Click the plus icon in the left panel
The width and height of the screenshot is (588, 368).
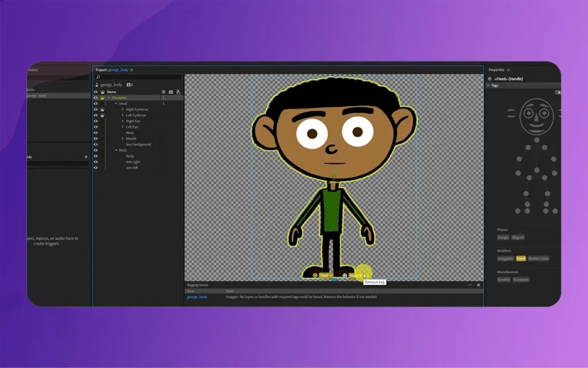click(x=86, y=157)
